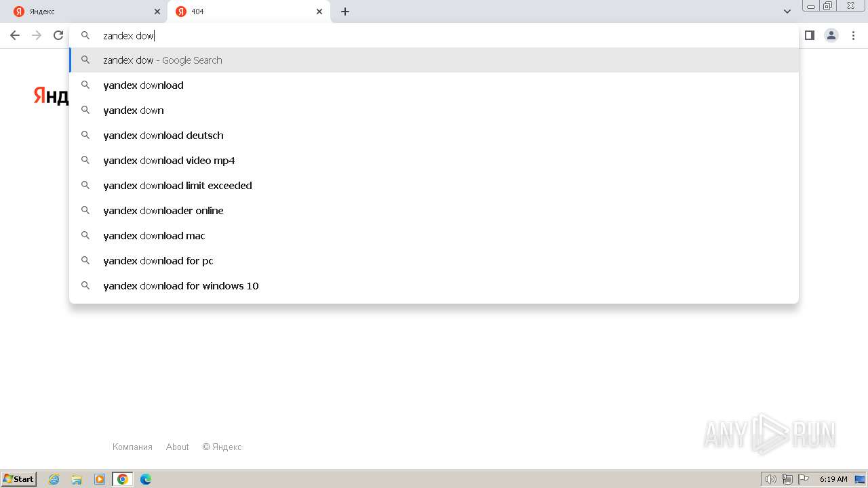The width and height of the screenshot is (868, 488).
Task: Restore down the Chrome window
Action: [x=828, y=6]
